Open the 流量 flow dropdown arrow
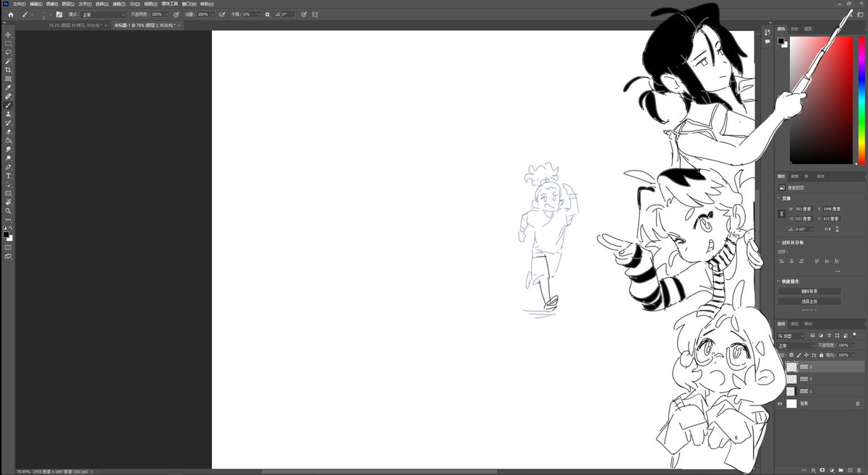The width and height of the screenshot is (868, 475). (213, 14)
